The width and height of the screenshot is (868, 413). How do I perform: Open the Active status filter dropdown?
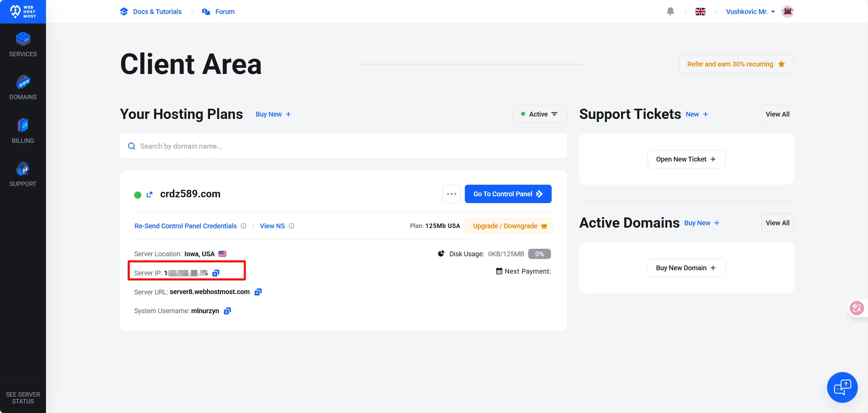[x=539, y=114]
